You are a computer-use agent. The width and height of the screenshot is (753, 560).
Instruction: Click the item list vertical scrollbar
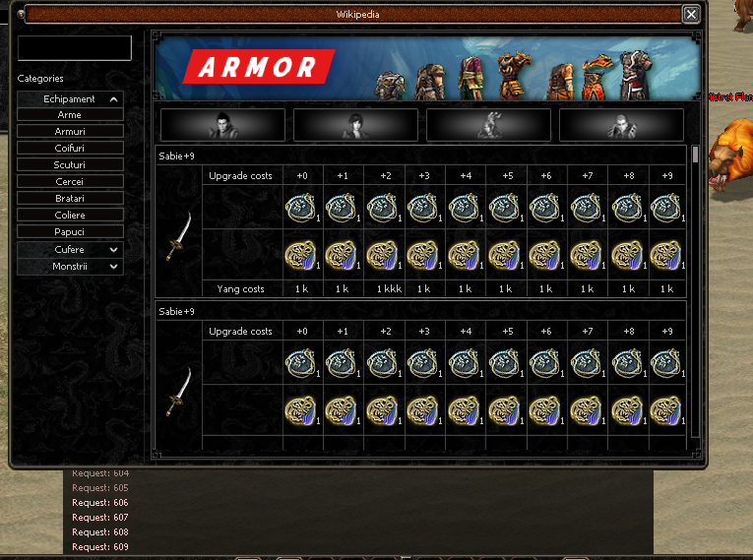[695, 291]
